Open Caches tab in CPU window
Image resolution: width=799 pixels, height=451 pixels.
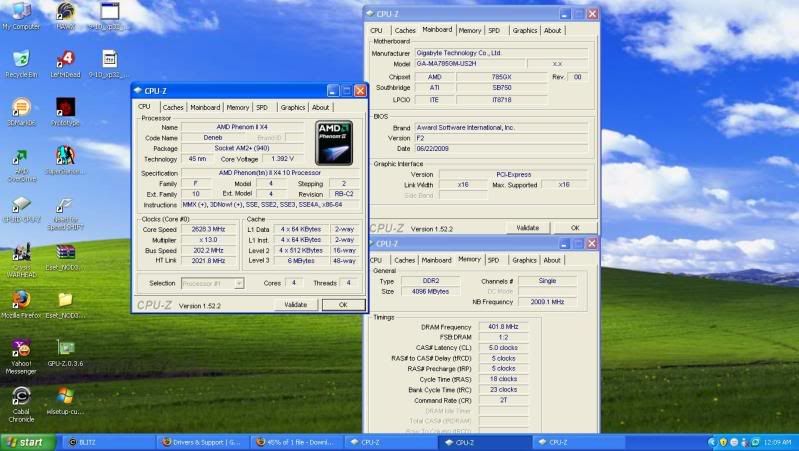click(x=173, y=108)
